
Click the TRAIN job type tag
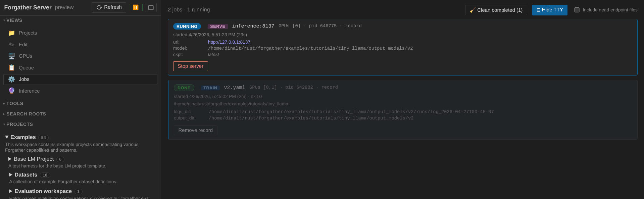click(x=210, y=88)
